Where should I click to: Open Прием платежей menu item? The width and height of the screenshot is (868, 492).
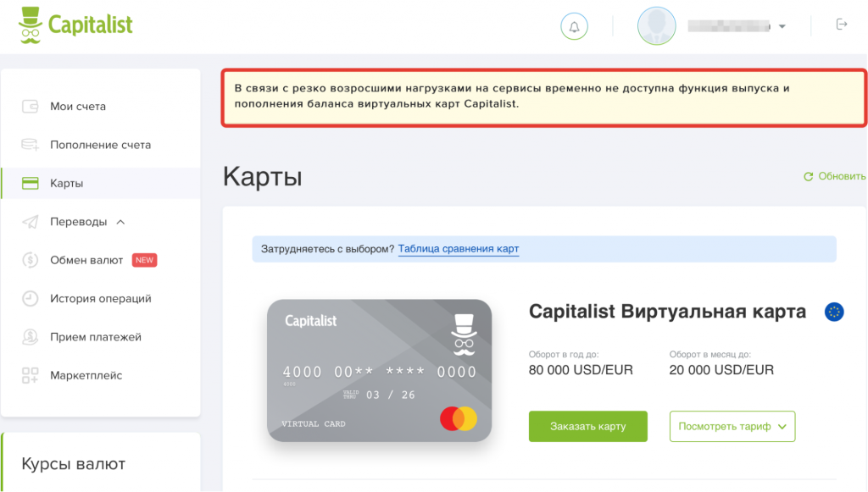tap(95, 337)
